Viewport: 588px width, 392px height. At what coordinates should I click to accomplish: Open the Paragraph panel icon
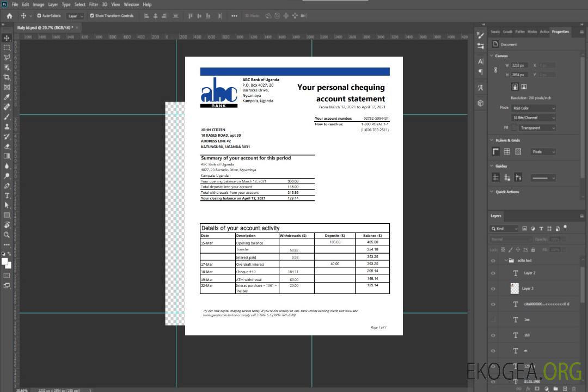[481, 72]
